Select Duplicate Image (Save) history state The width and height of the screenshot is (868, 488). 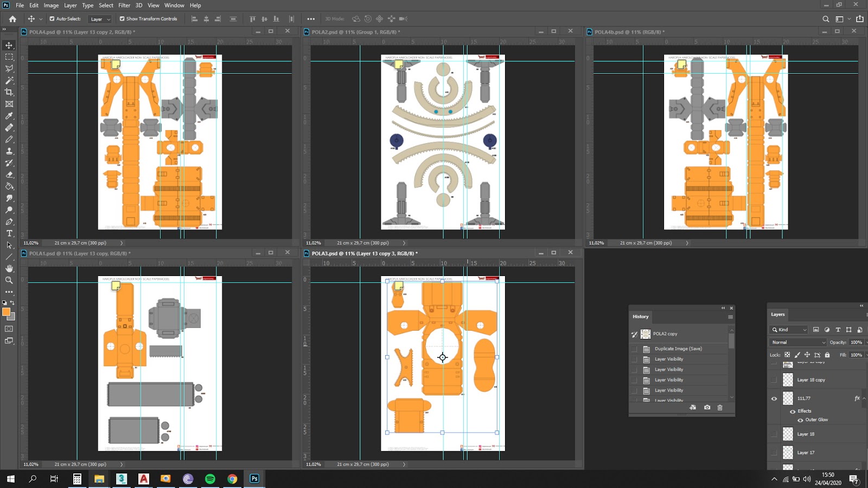[678, 349]
